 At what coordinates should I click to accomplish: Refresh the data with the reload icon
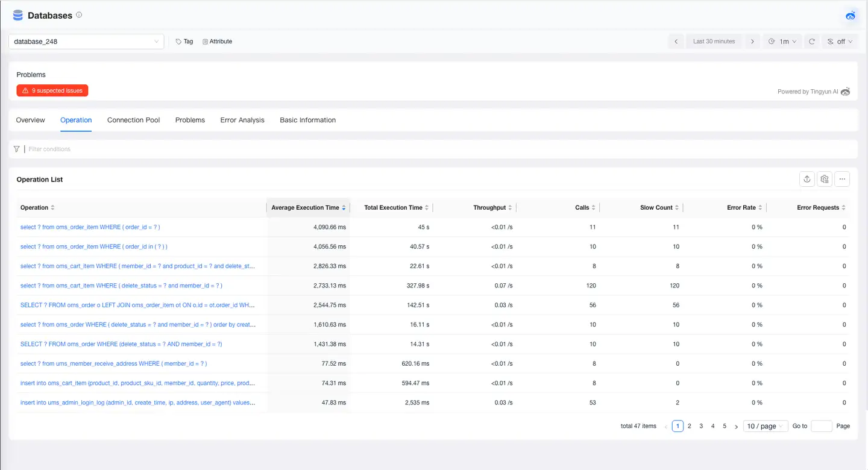tap(812, 41)
